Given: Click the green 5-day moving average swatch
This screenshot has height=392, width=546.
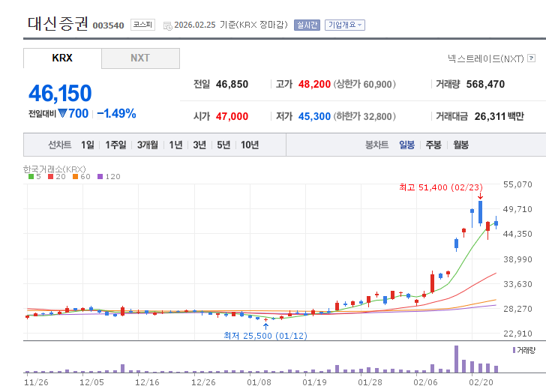Looking at the screenshot, I should pyautogui.click(x=31, y=176).
